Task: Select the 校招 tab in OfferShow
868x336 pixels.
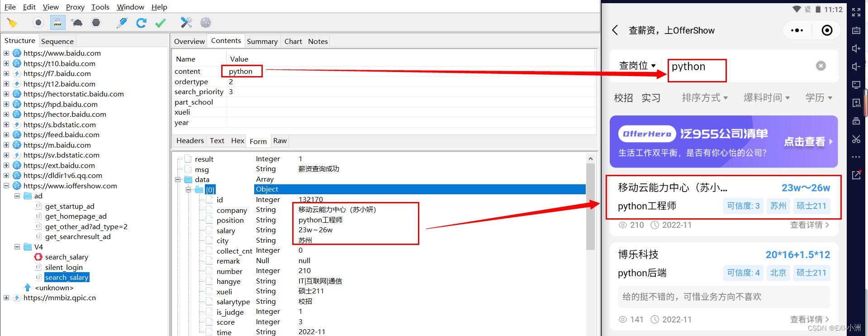Action: (x=623, y=98)
